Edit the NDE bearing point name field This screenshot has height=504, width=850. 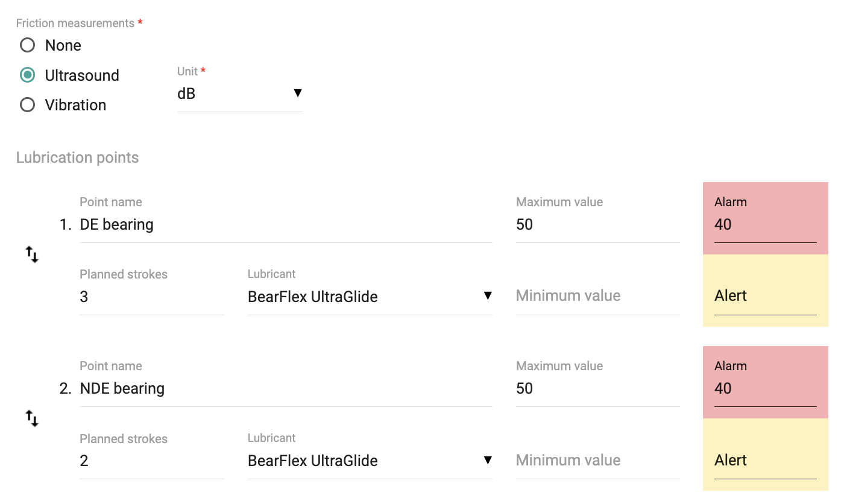[x=286, y=389]
